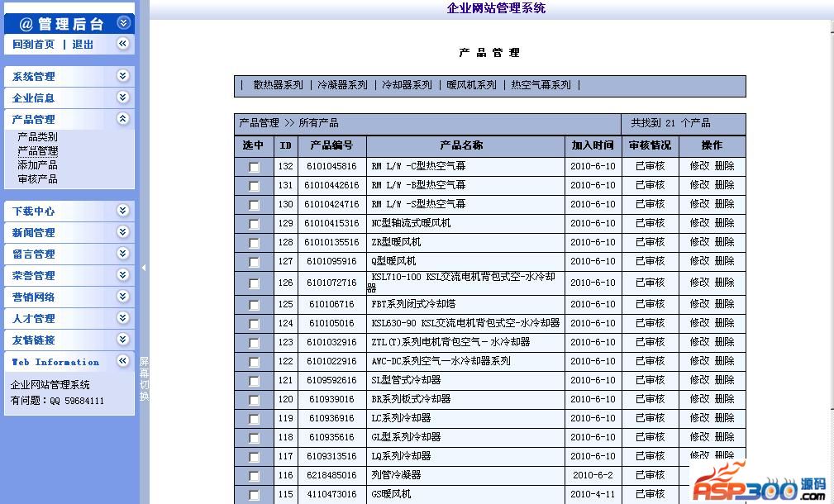Viewport: 834px width, 504px height.
Task: Collapse the 管理后台 header chevron
Action: pyautogui.click(x=123, y=23)
